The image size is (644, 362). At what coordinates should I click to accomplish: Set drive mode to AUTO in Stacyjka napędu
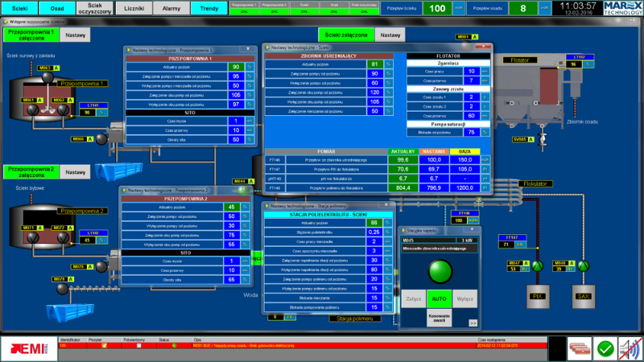[440, 297]
